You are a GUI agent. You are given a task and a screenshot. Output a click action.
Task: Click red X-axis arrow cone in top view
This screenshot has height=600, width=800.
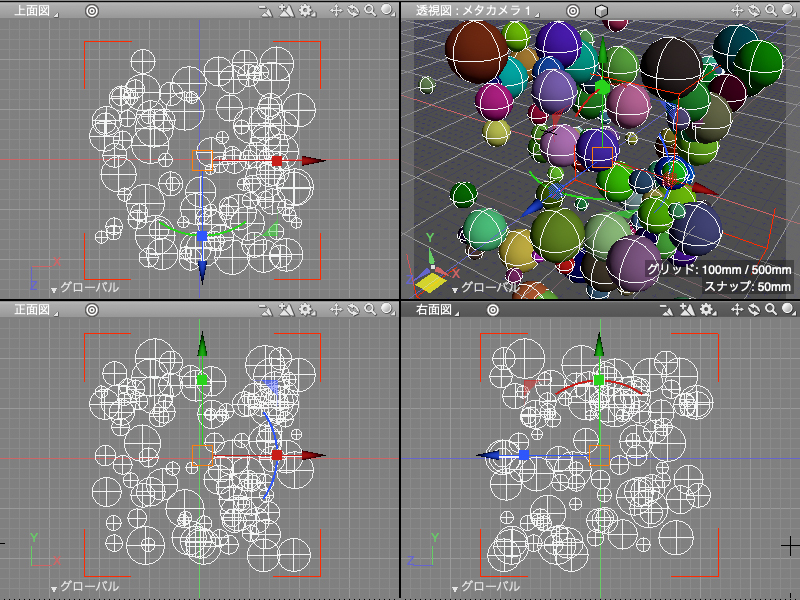[x=314, y=161]
